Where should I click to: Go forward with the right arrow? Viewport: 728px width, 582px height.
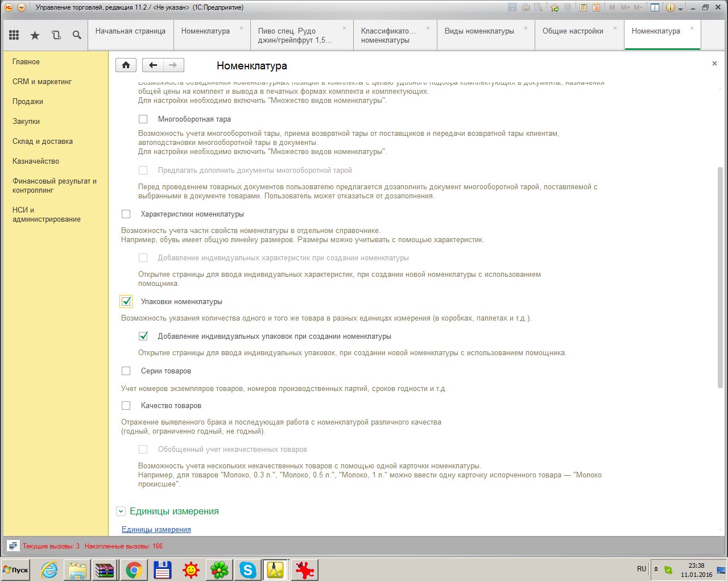click(173, 65)
